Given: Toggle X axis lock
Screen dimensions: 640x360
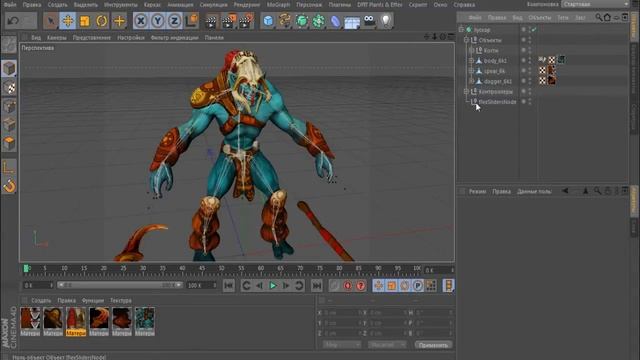Looking at the screenshot, I should click(x=140, y=20).
